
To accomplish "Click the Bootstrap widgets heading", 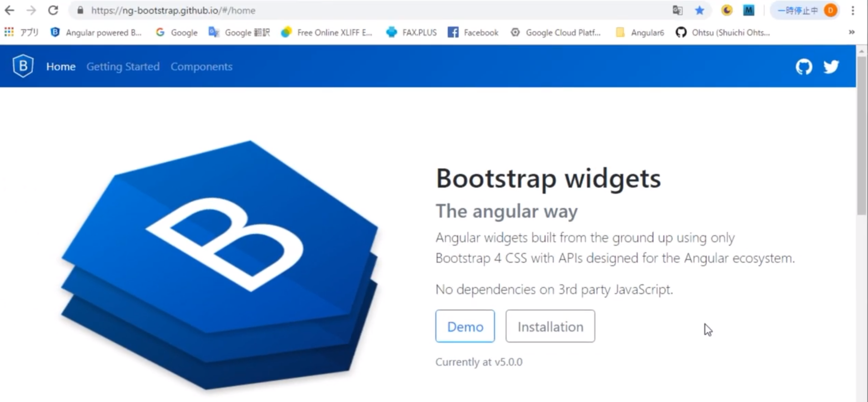I will point(548,178).
